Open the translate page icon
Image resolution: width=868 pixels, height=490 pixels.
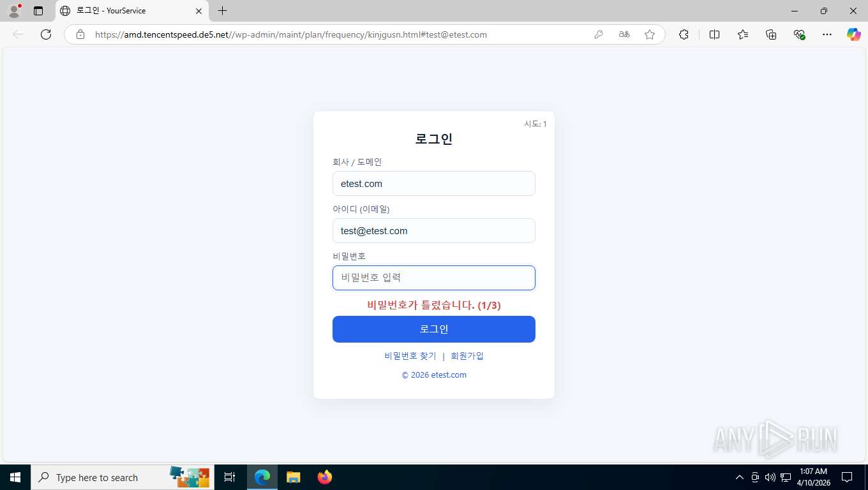(x=624, y=34)
